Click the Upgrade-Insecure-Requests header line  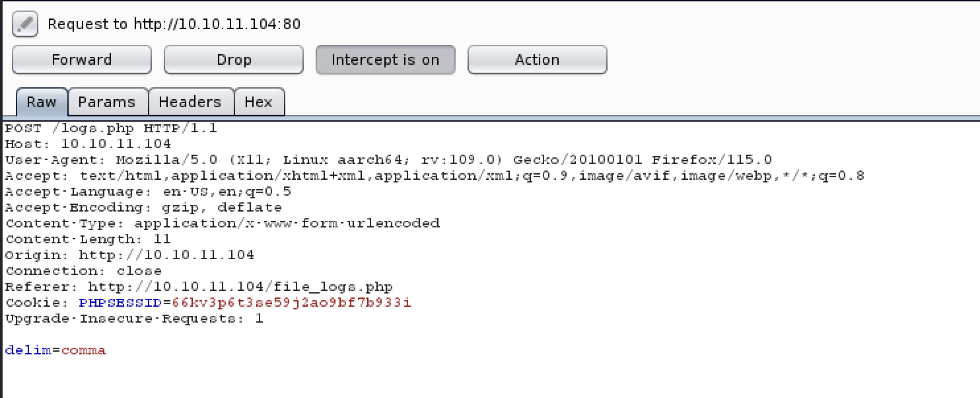point(134,319)
